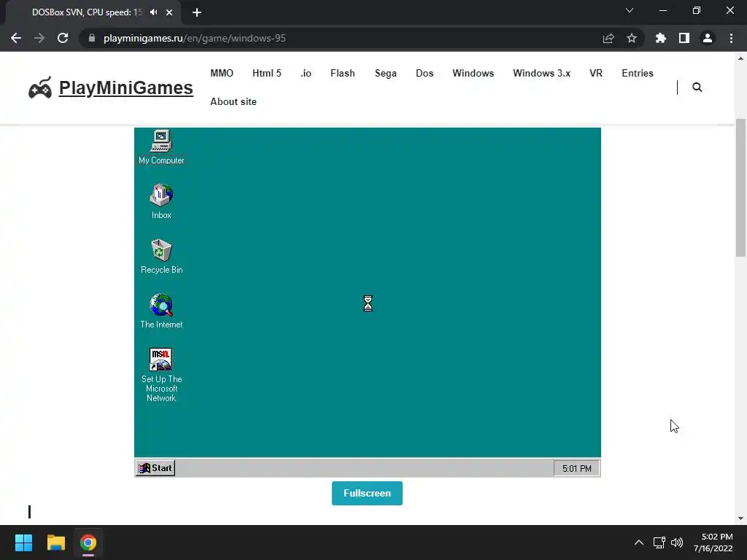Expand the tab search chevron

[x=630, y=10]
